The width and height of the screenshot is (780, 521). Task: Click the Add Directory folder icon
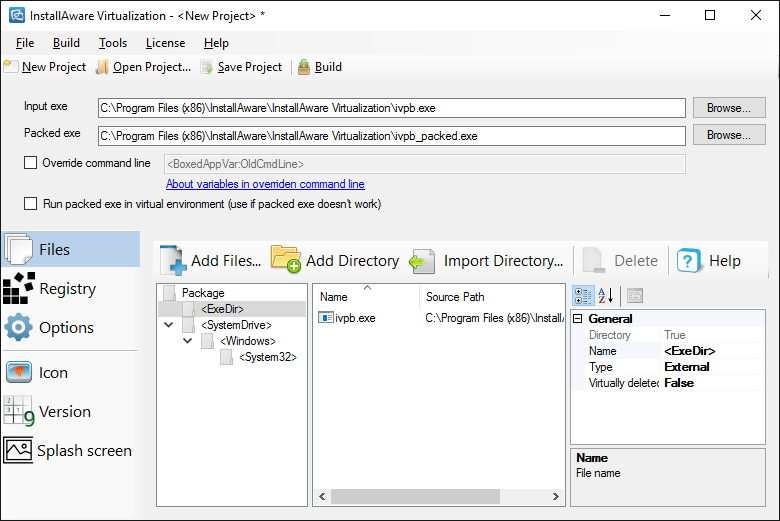click(286, 261)
